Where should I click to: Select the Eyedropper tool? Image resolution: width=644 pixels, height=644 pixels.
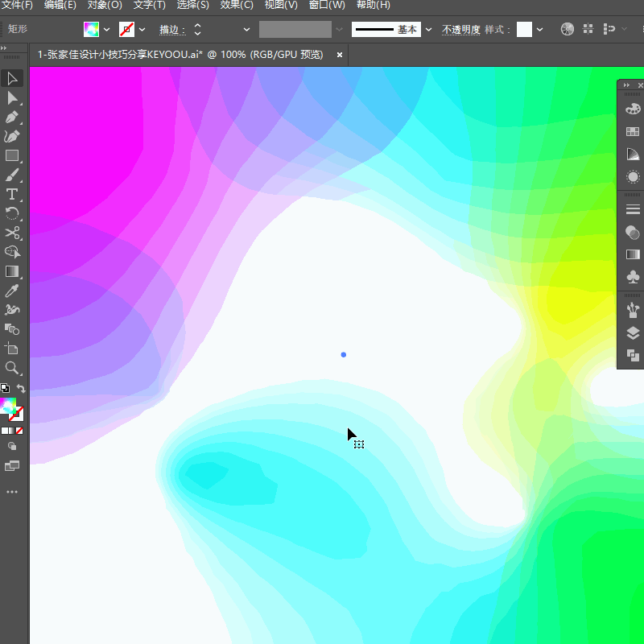coord(12,291)
